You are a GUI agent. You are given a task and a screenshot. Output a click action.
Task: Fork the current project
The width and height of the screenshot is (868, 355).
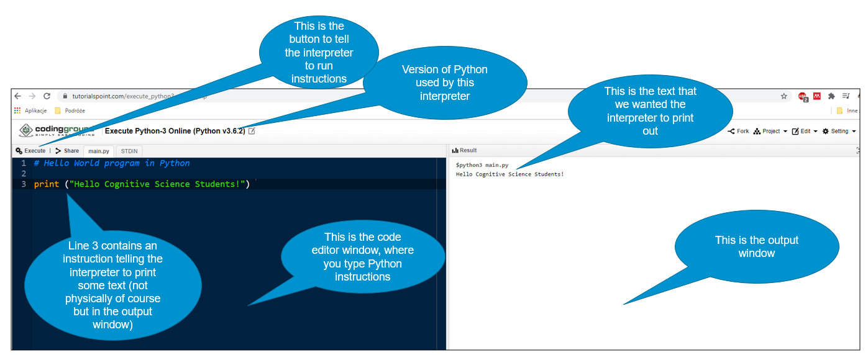(738, 132)
